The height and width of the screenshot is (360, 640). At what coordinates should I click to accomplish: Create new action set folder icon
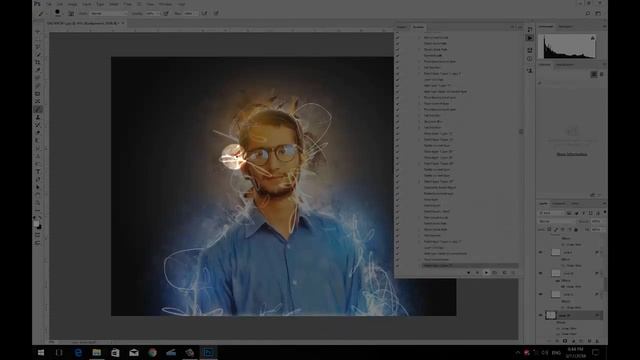point(495,272)
